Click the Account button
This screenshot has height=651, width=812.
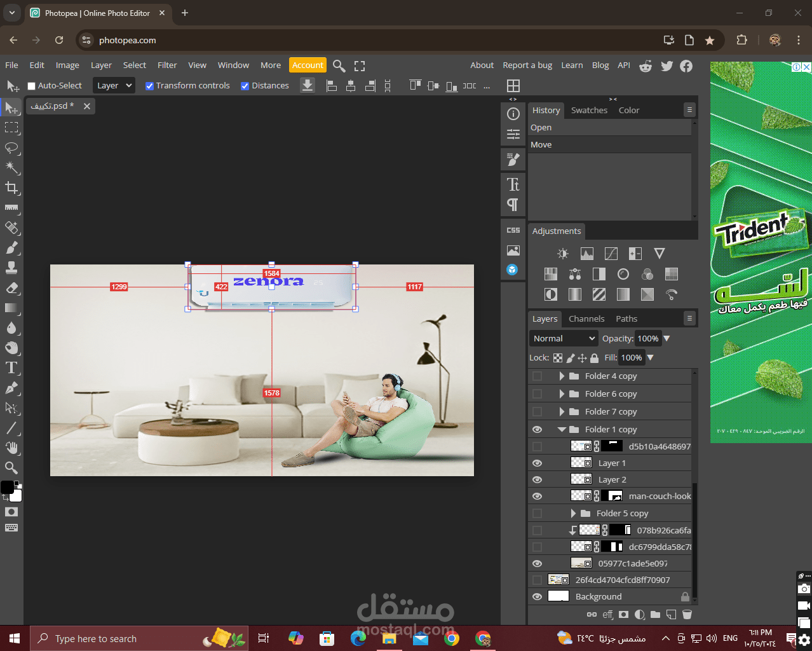(308, 65)
